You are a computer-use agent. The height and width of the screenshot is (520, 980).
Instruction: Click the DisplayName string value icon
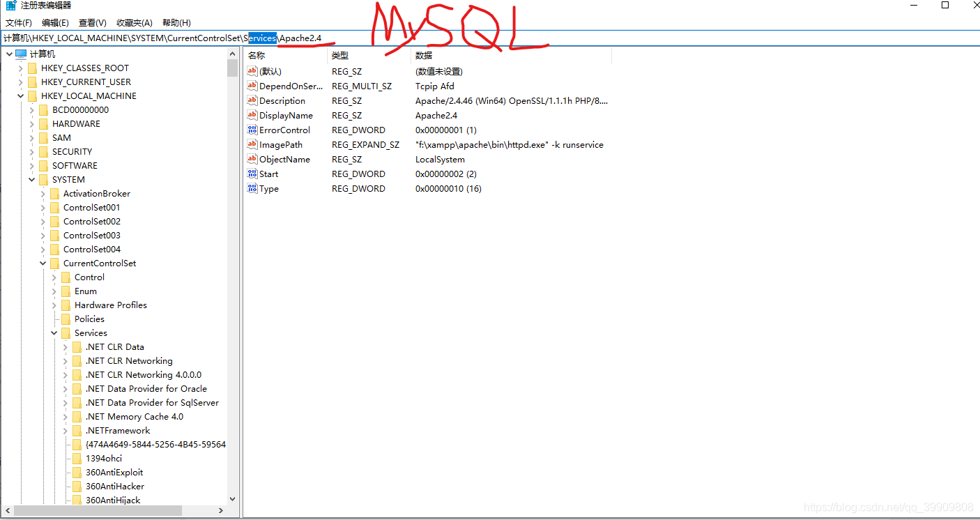coord(252,115)
